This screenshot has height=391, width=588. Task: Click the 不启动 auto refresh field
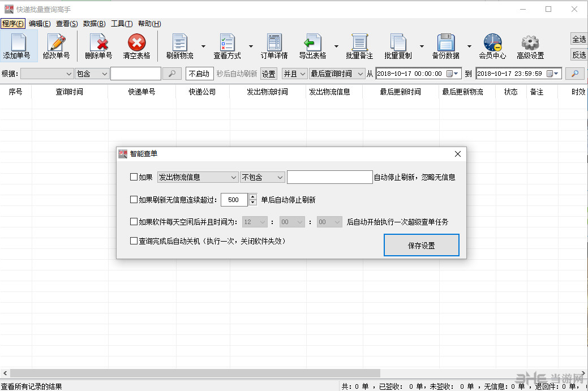tap(200, 74)
